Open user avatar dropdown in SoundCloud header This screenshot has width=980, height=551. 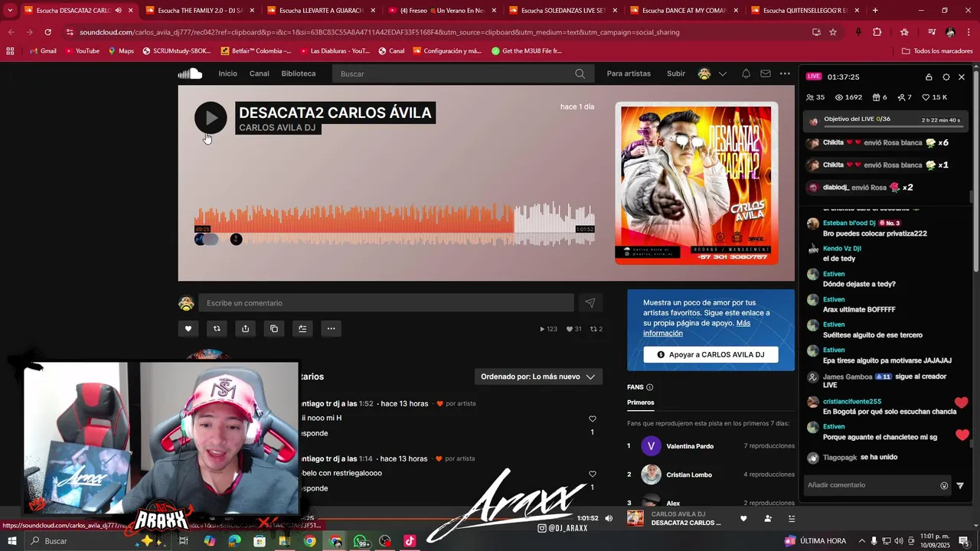(x=712, y=73)
